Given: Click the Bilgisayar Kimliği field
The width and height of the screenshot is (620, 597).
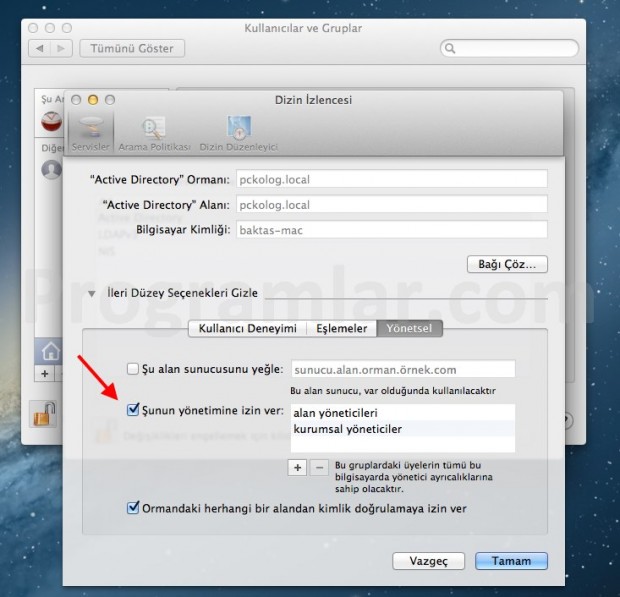Looking at the screenshot, I should pyautogui.click(x=391, y=230).
